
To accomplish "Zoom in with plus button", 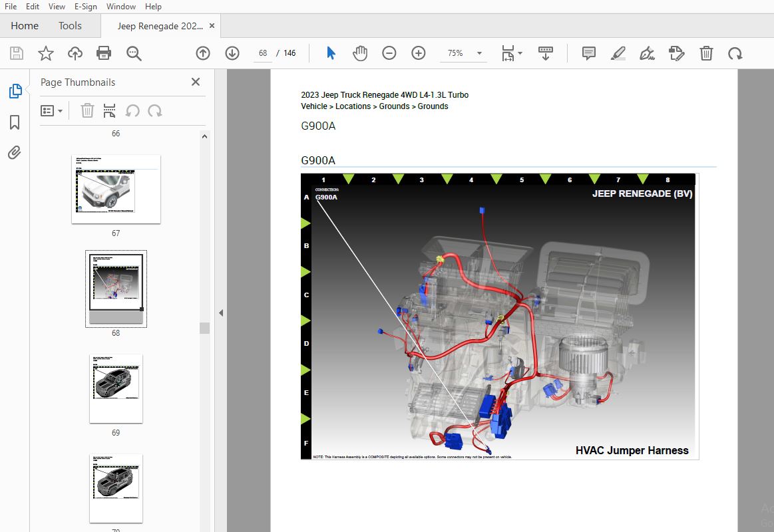I will coord(418,53).
